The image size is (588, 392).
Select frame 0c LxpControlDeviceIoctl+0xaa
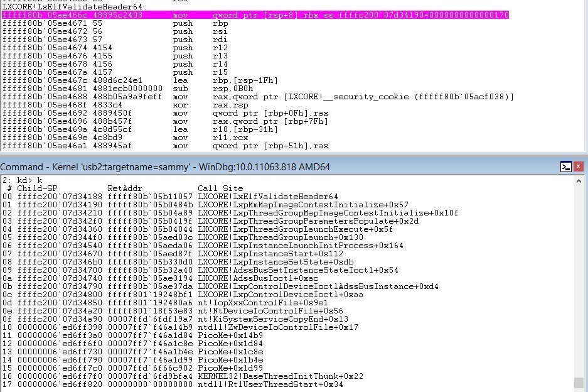click(x=183, y=295)
